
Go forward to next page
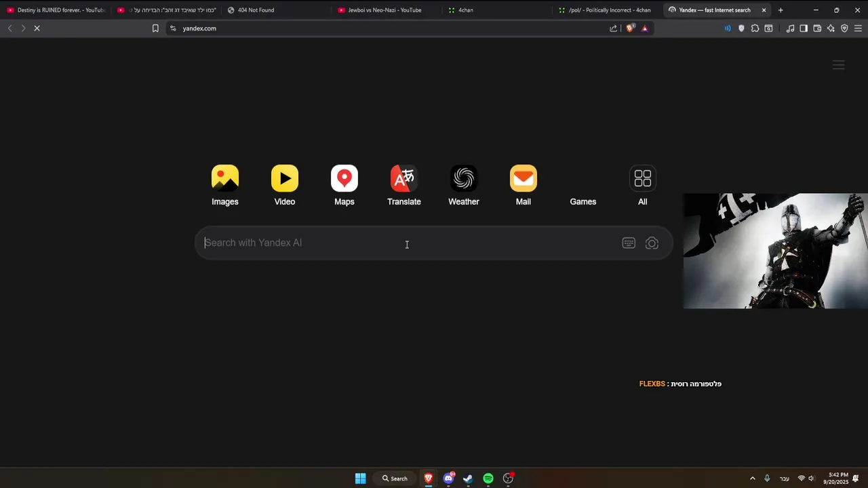(x=23, y=28)
